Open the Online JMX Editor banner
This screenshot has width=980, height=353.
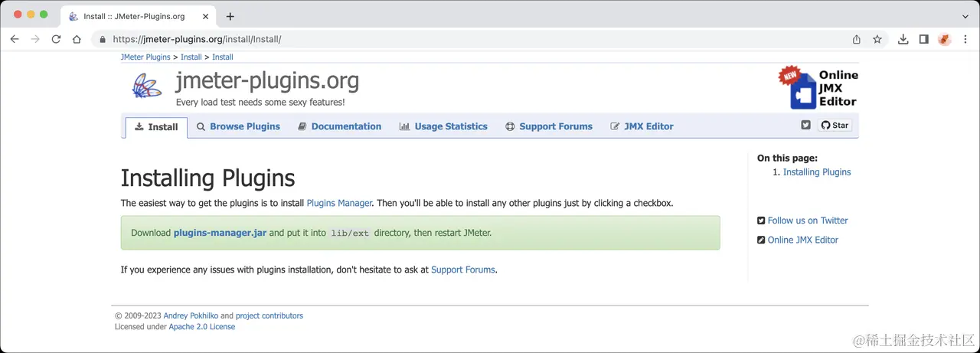(818, 87)
